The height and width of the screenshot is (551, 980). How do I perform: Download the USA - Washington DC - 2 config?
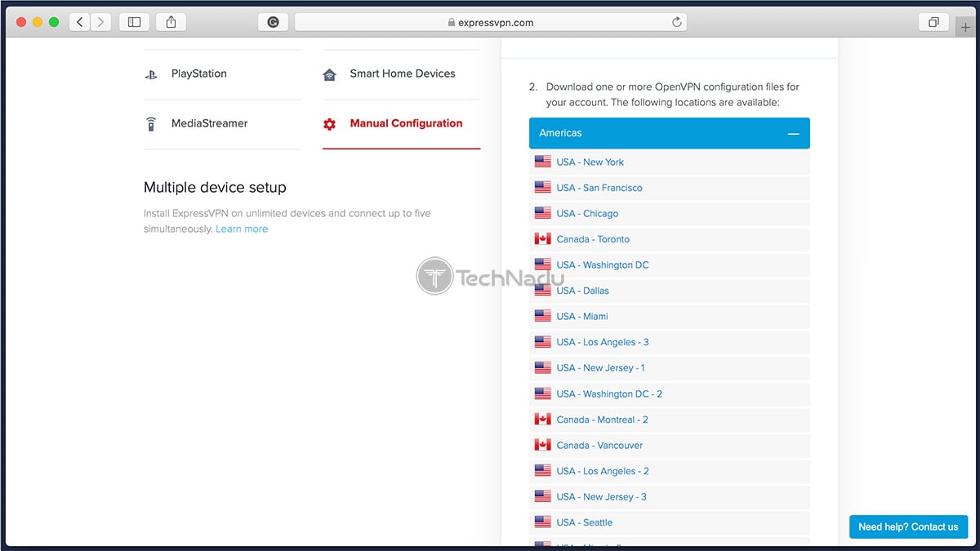[609, 393]
